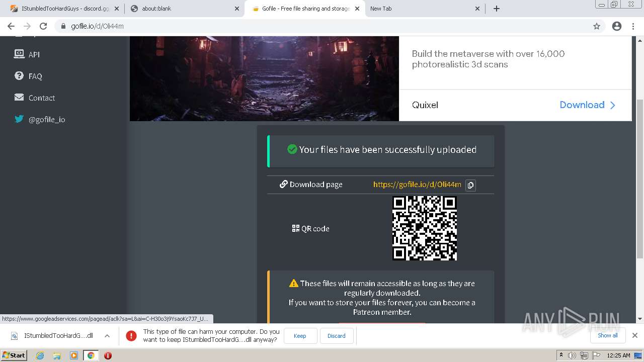Open the Chrome profile account icon
The height and width of the screenshot is (362, 644).
tap(617, 26)
